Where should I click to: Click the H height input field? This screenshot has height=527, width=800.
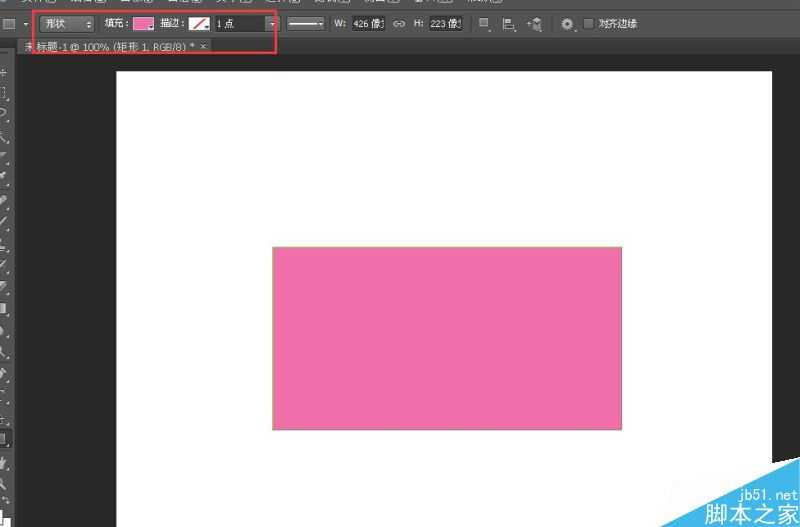[445, 23]
